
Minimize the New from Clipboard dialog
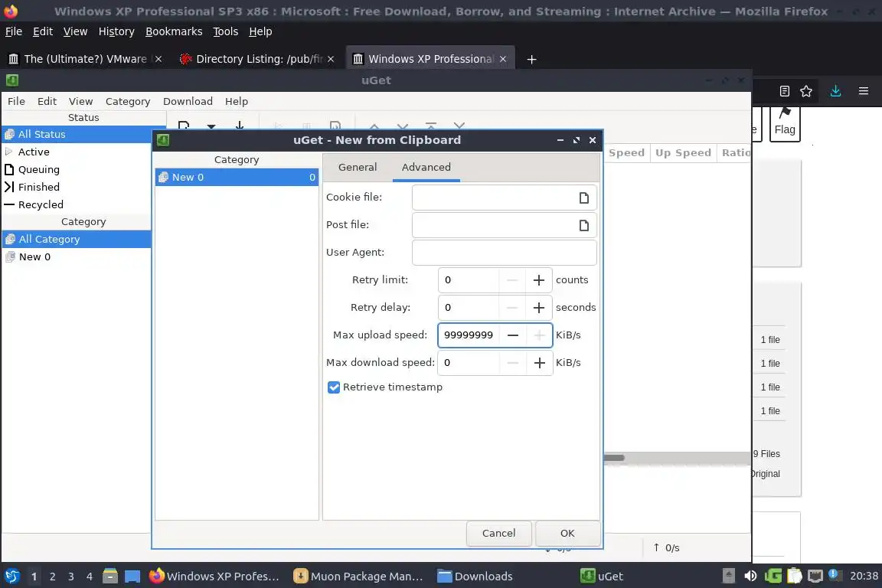pos(560,140)
